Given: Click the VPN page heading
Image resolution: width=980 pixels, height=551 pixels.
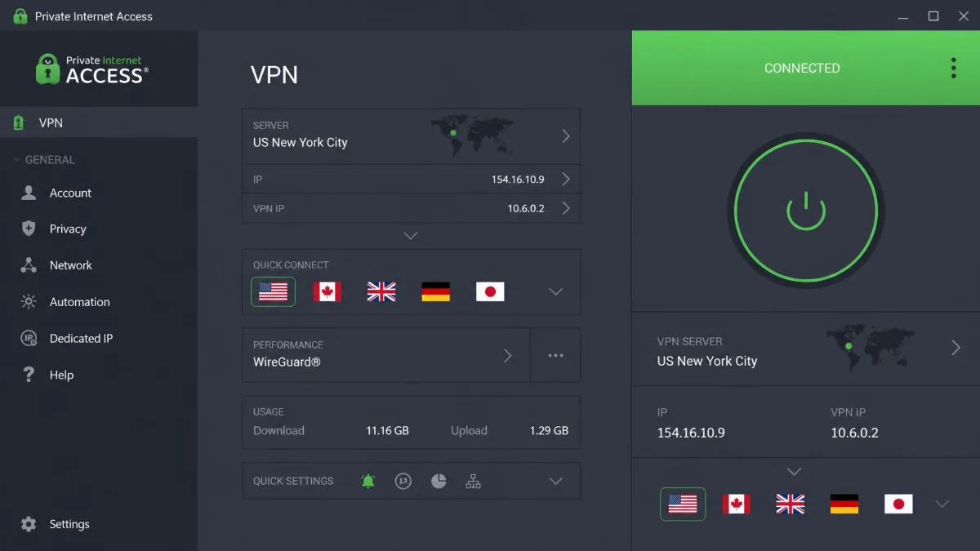Looking at the screenshot, I should 274,75.
